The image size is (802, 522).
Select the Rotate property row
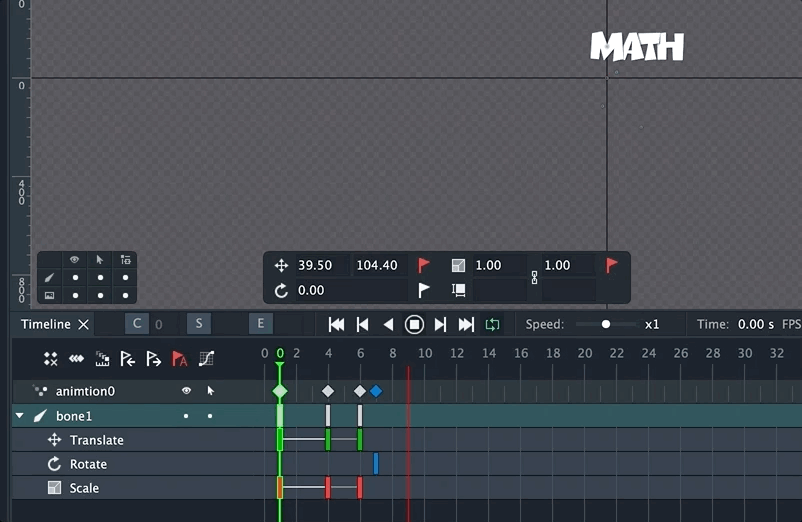(x=88, y=464)
